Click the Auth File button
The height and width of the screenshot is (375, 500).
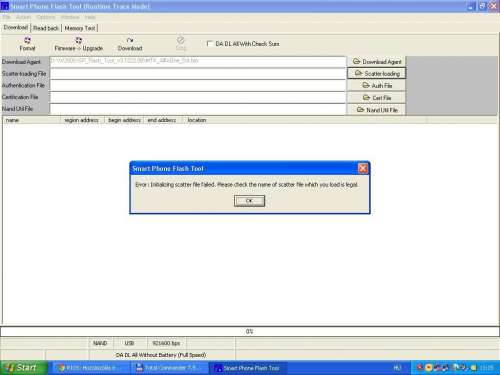click(377, 86)
